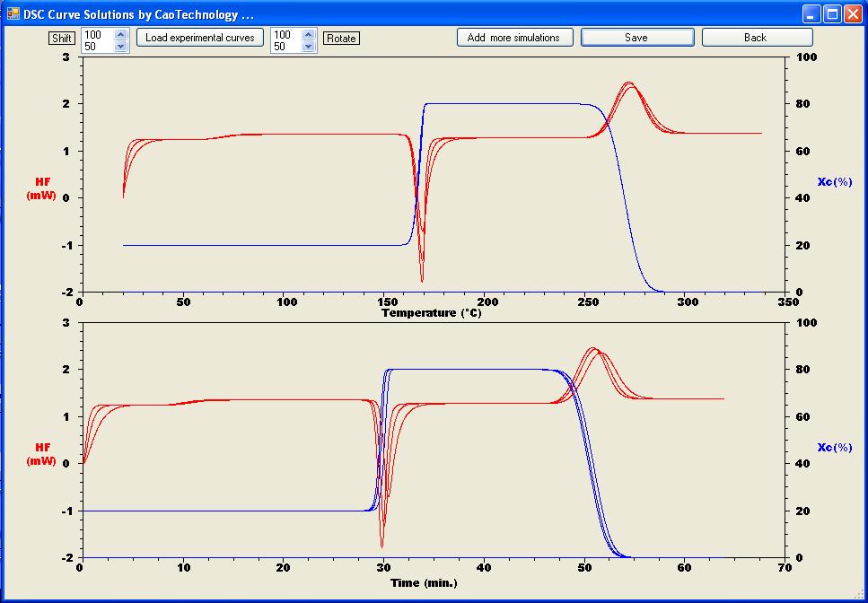Viewport: 868px width, 603px height.
Task: Click the Back button
Action: tap(757, 38)
